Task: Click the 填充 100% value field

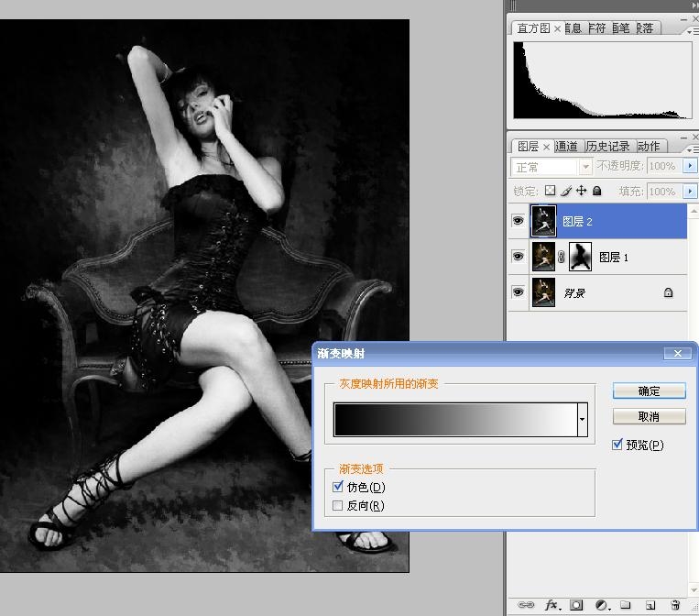Action: click(x=663, y=192)
